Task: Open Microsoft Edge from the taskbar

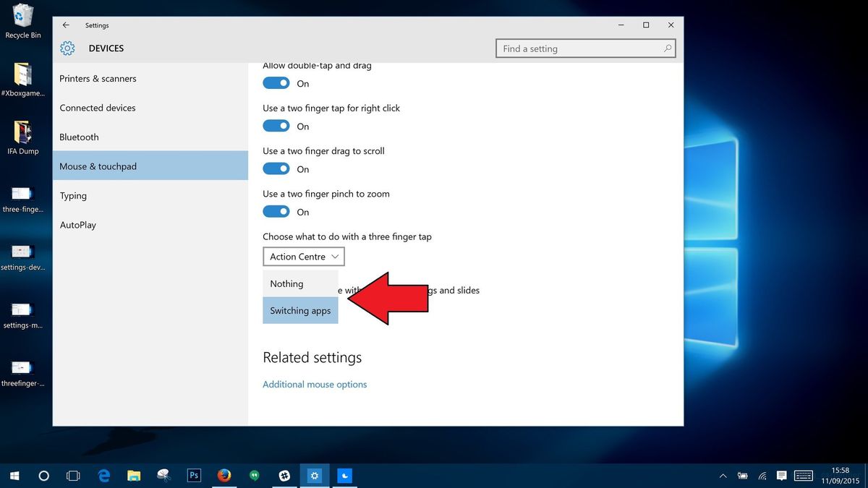Action: 103,476
